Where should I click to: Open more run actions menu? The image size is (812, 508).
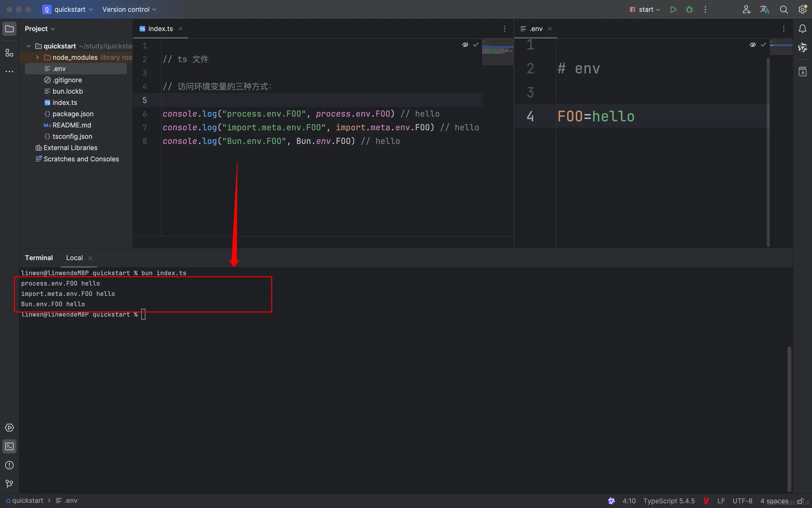click(x=705, y=9)
